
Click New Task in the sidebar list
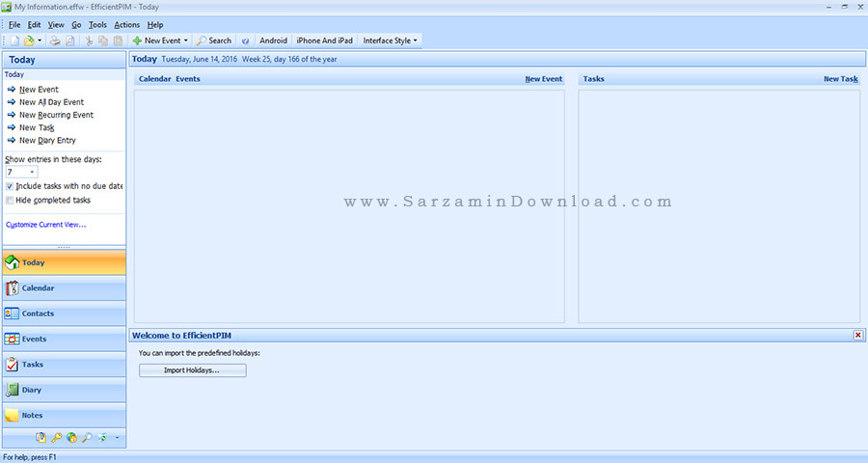point(37,127)
